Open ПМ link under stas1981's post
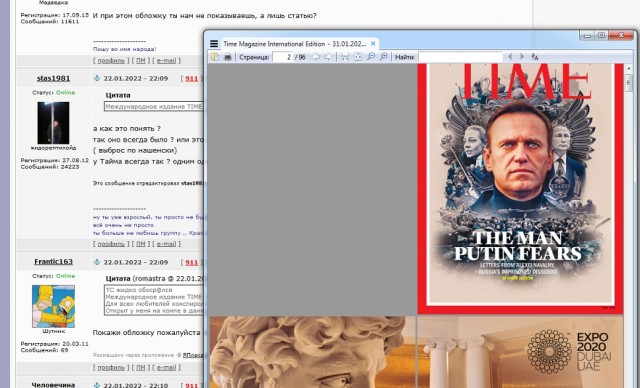This screenshot has height=388, width=640. [x=140, y=244]
